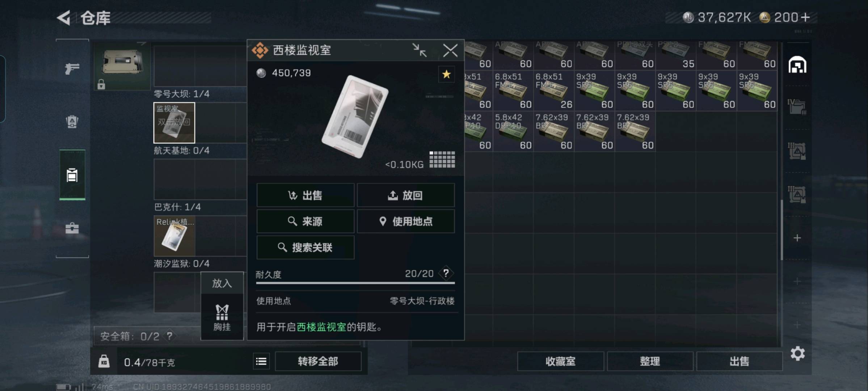Click the warehouse grid scrollbar

pos(782,230)
